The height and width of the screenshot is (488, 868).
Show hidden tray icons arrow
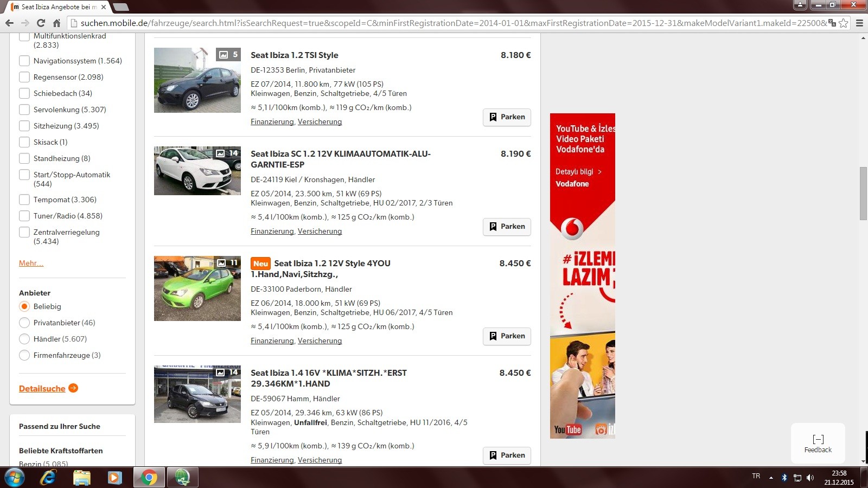tap(771, 478)
